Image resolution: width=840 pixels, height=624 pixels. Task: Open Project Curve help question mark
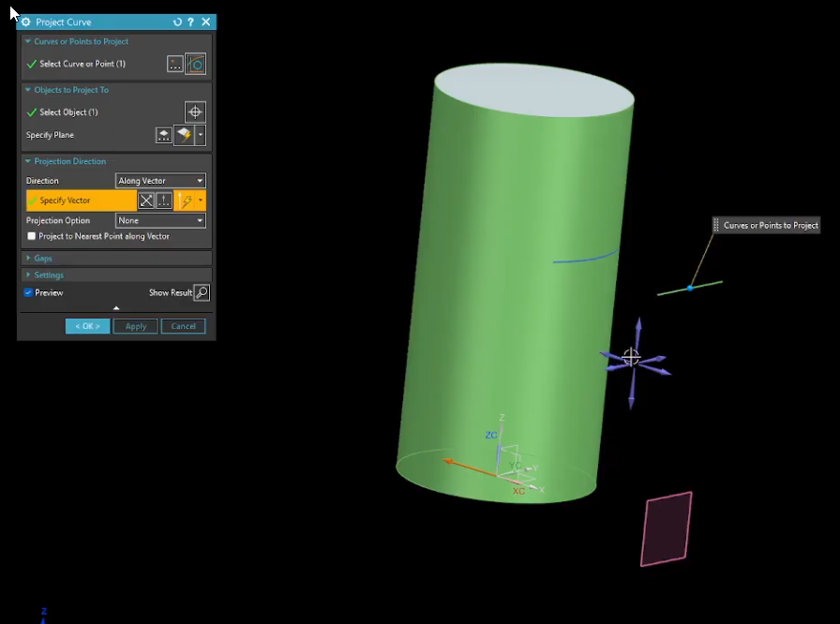click(x=190, y=22)
